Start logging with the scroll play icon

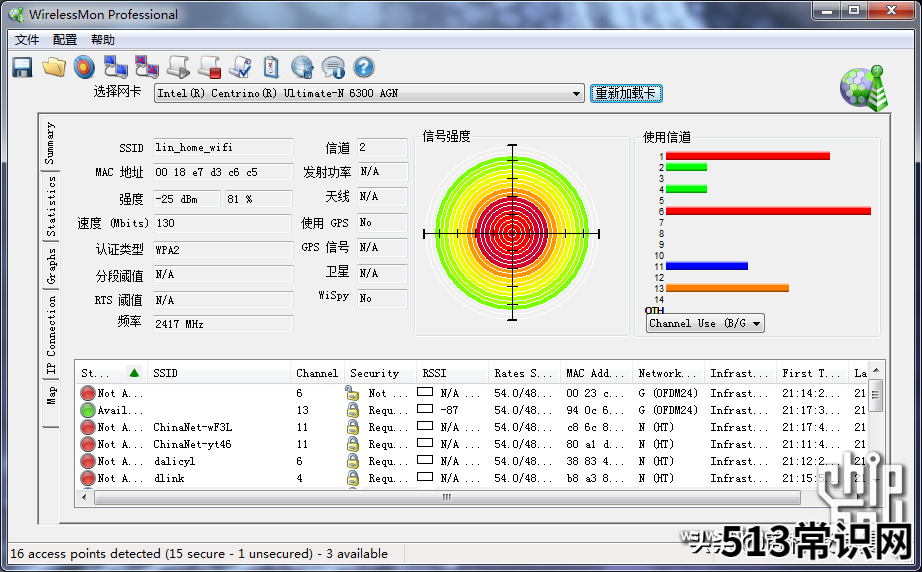point(178,68)
